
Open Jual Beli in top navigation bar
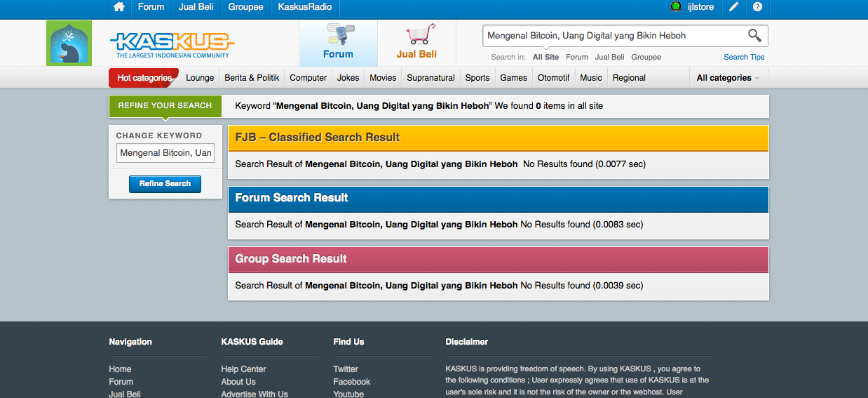coord(196,7)
